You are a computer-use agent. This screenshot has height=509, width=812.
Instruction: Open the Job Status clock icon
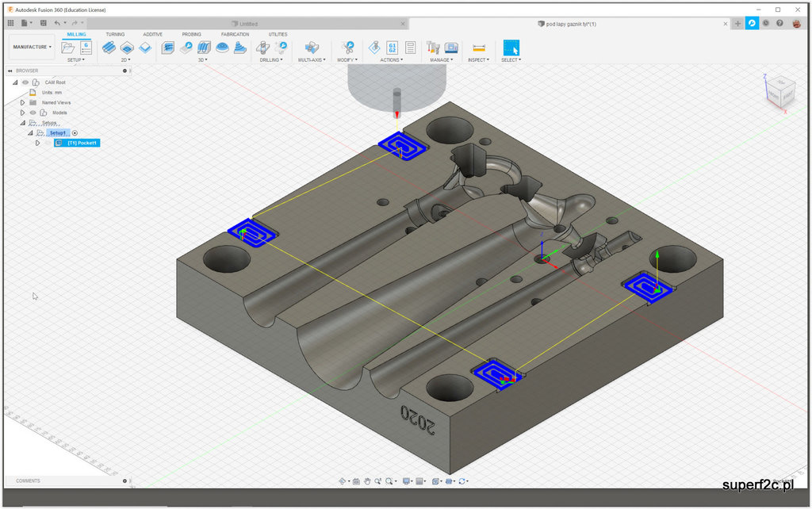pos(765,23)
